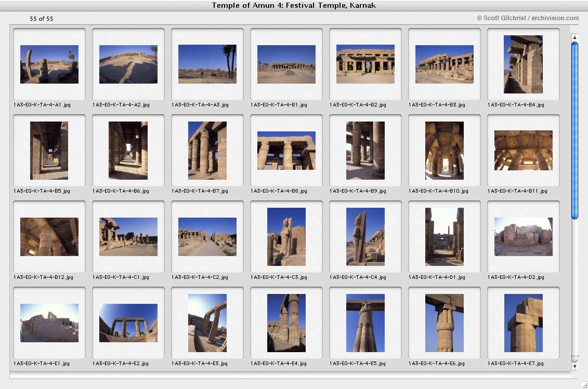588x389 pixels.
Task: Click the caption label '1A3-EG-K-TA-4-E3.jpg'
Action: [x=200, y=364]
